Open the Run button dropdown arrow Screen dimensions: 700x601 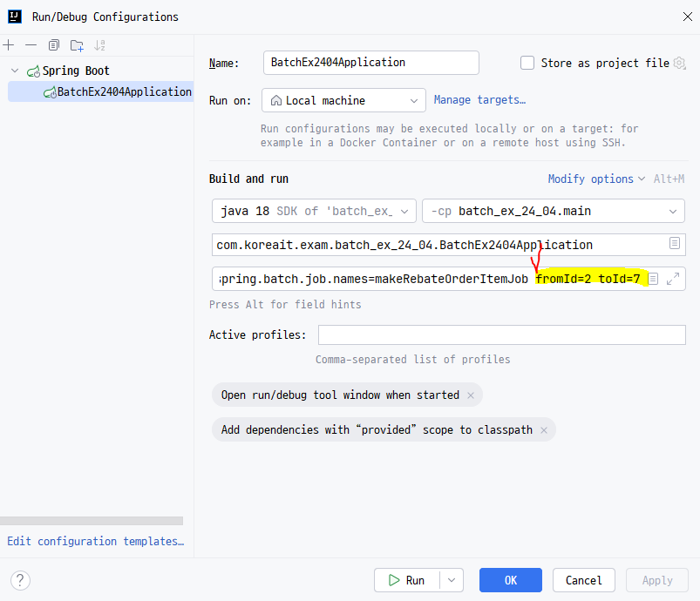[452, 580]
